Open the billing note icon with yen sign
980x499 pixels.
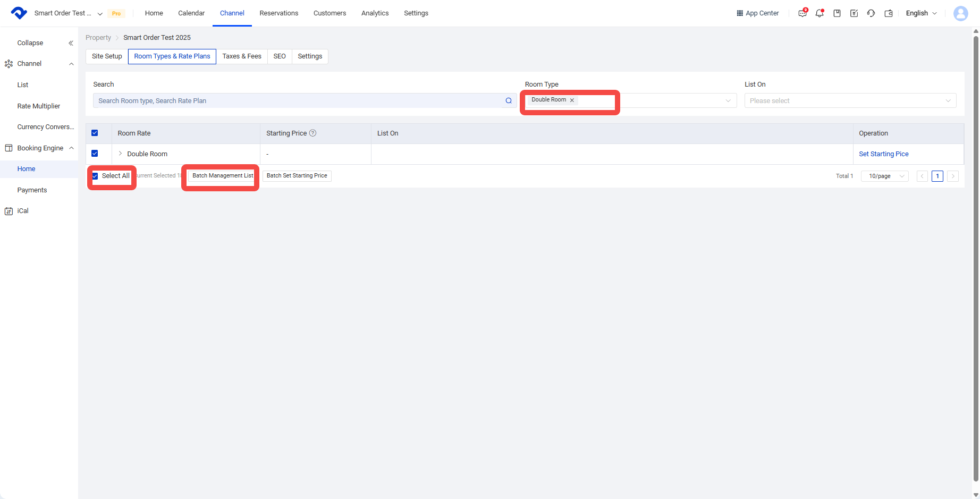coord(854,13)
